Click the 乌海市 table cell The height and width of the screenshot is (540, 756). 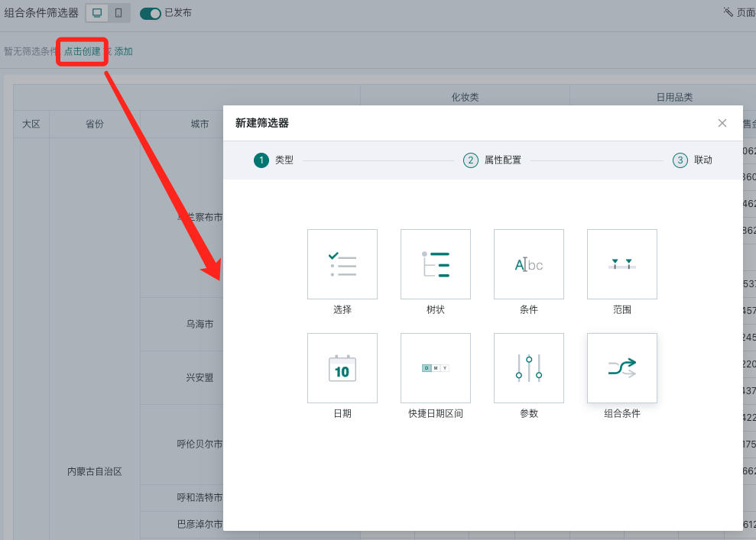(x=200, y=324)
